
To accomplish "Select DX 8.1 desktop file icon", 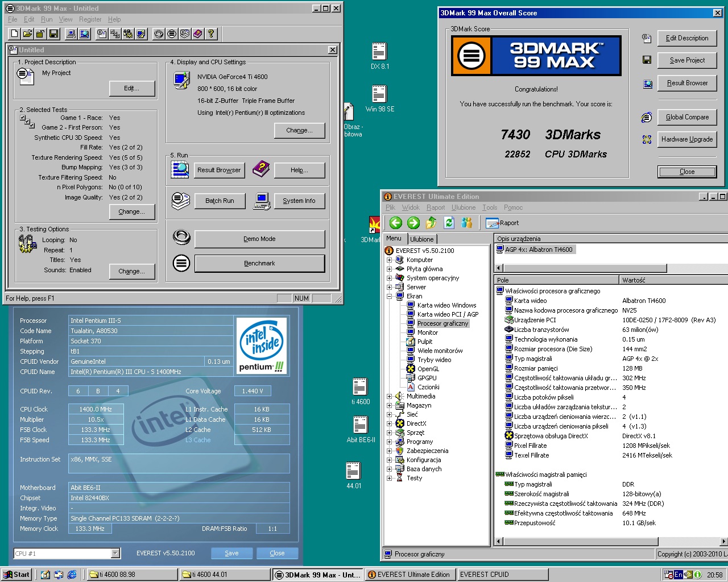I will (379, 56).
